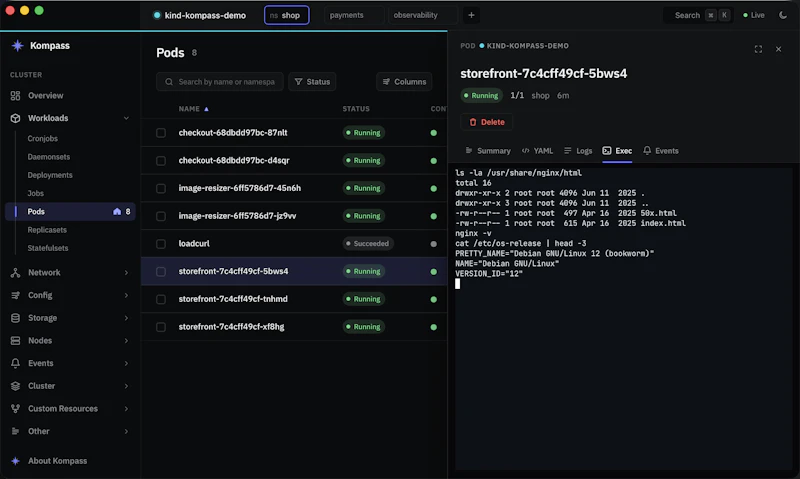The width and height of the screenshot is (800, 479).
Task: Expand the Other section chevron
Action: pos(126,431)
